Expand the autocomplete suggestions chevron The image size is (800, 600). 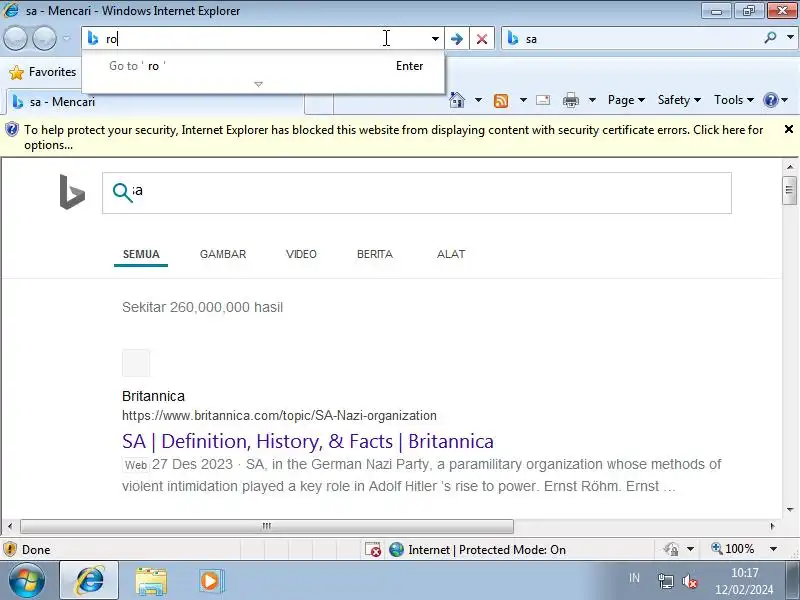point(259,84)
